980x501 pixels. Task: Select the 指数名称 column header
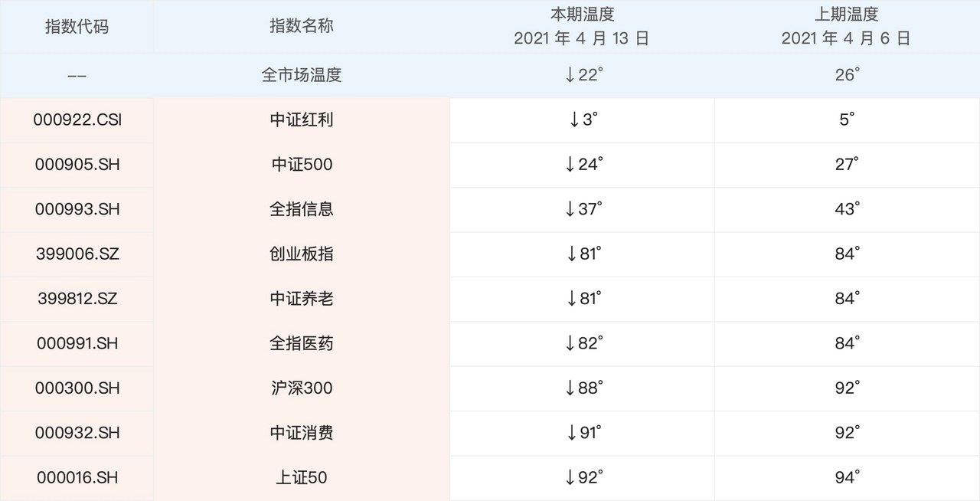coord(301,26)
